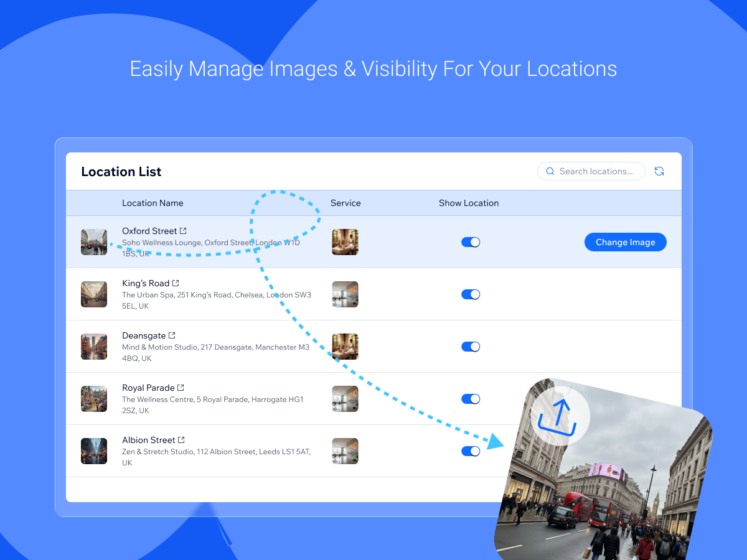Open service image in King's Road row
The width and height of the screenshot is (747, 560).
(x=345, y=294)
